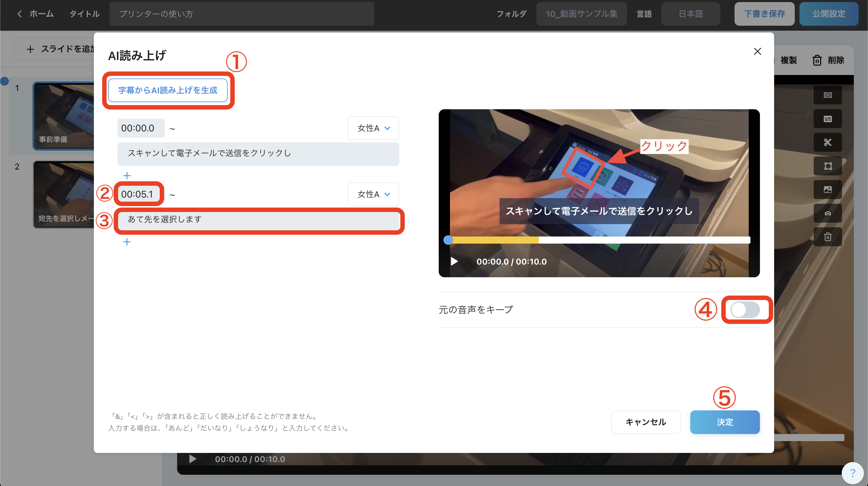Add a narration segment with the bottom plus
Image resolution: width=868 pixels, height=486 pixels.
pos(127,242)
